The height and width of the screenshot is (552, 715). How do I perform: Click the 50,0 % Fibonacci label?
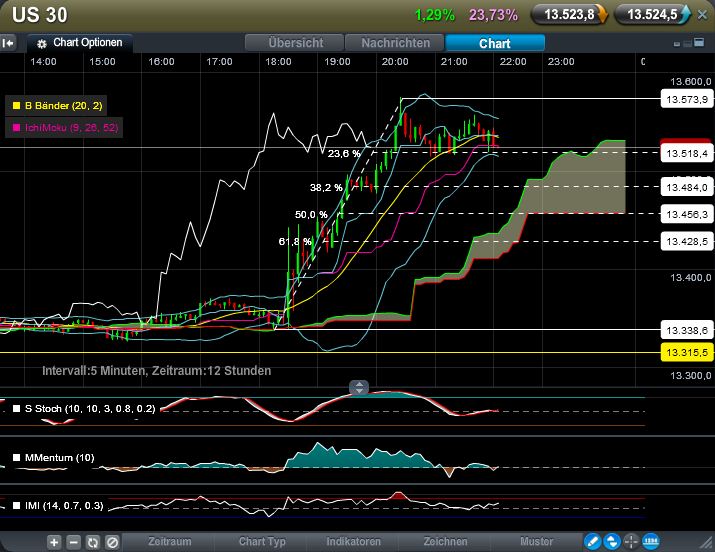pyautogui.click(x=311, y=214)
